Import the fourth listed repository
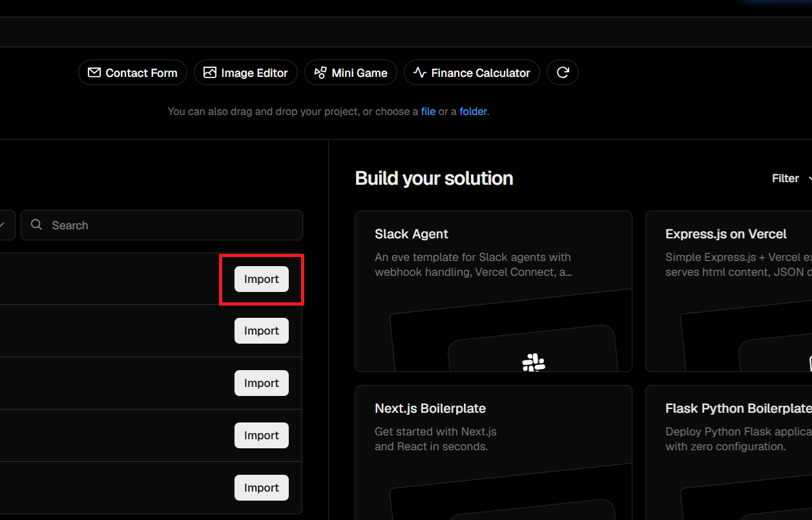Image resolution: width=812 pixels, height=520 pixels. pos(262,435)
